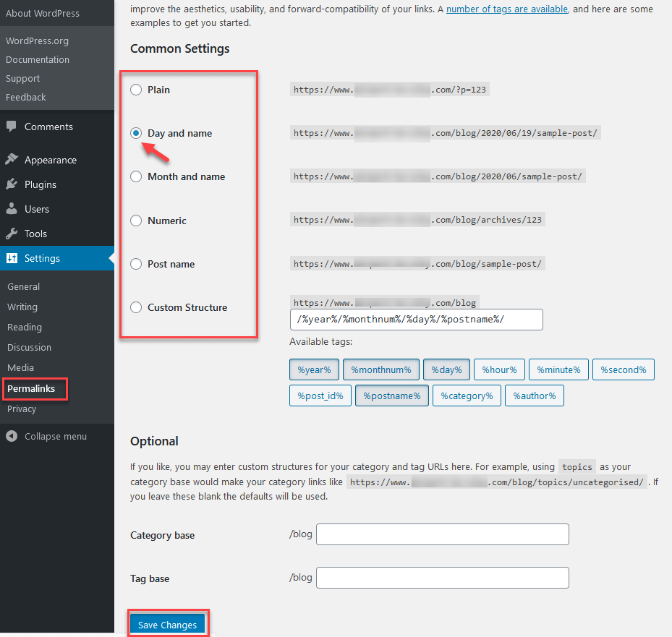Screen dimensions: 672x637
Task: Insert the %post_id% tag
Action: (320, 396)
